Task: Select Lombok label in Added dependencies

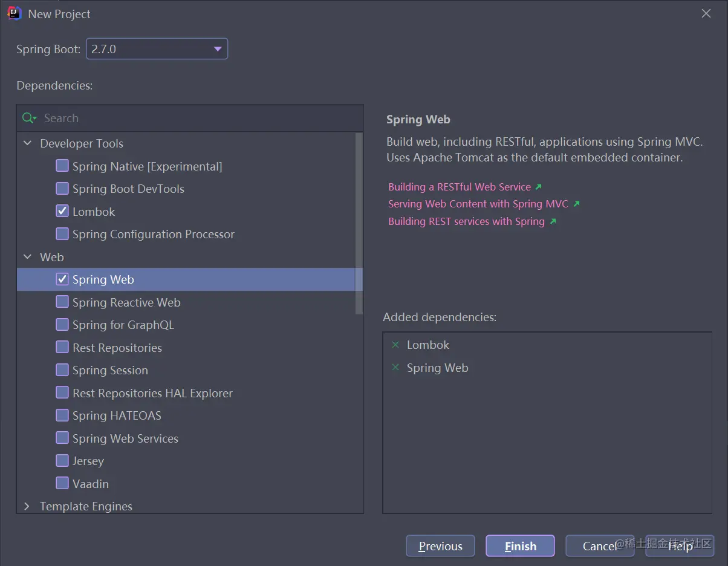Action: point(428,345)
